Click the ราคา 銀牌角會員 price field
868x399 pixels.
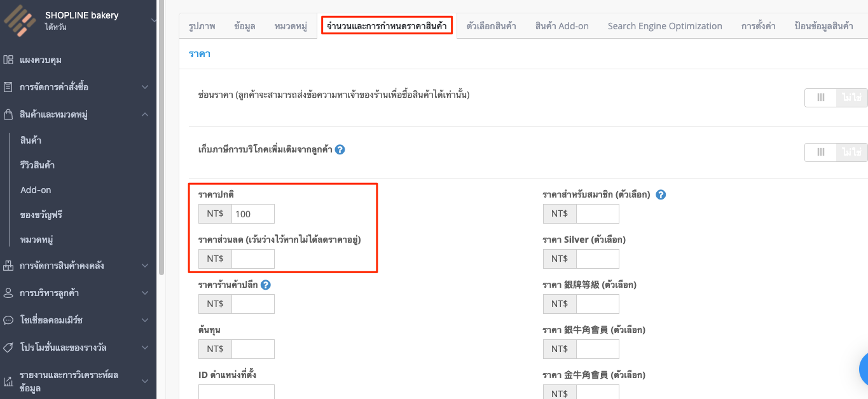598,349
